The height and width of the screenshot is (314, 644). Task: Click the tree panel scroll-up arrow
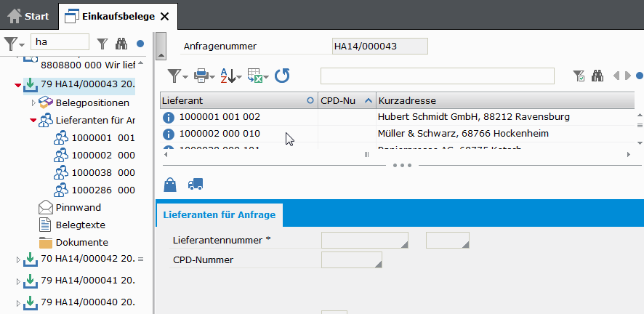(140, 63)
